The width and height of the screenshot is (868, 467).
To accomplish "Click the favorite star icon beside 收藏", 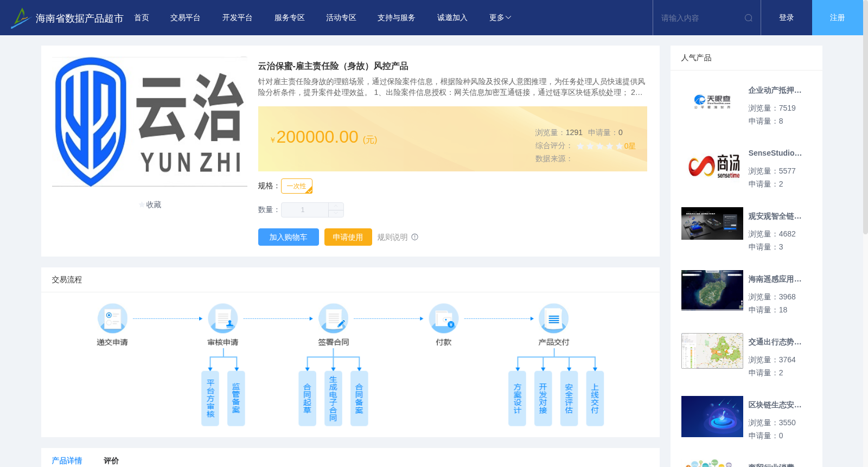I will pos(142,205).
